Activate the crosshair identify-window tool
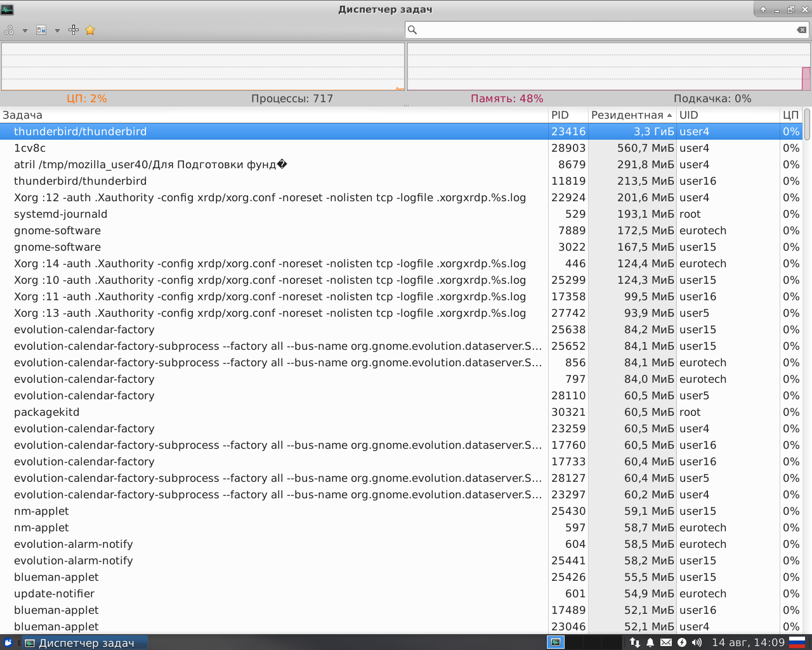Viewport: 812px width, 650px height. tap(74, 30)
